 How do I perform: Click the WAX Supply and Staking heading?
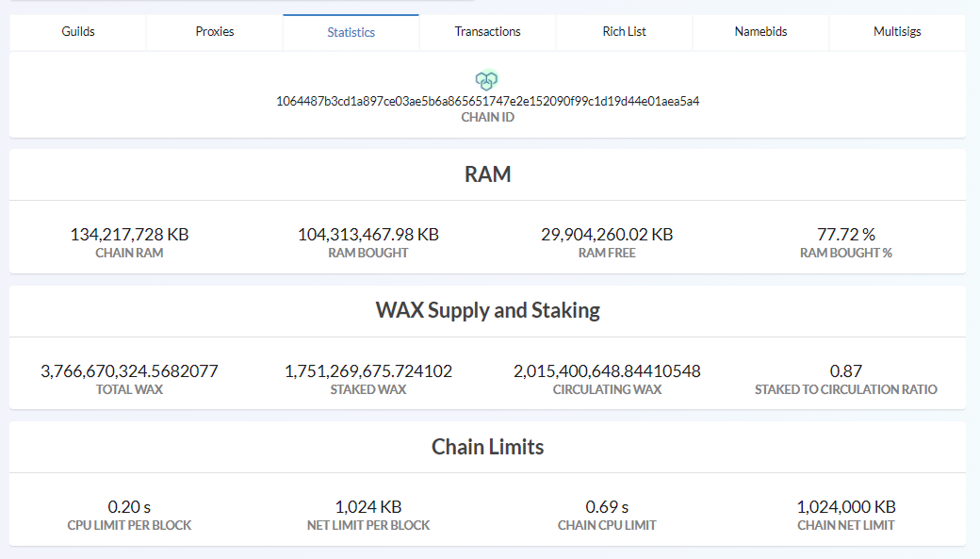point(487,310)
